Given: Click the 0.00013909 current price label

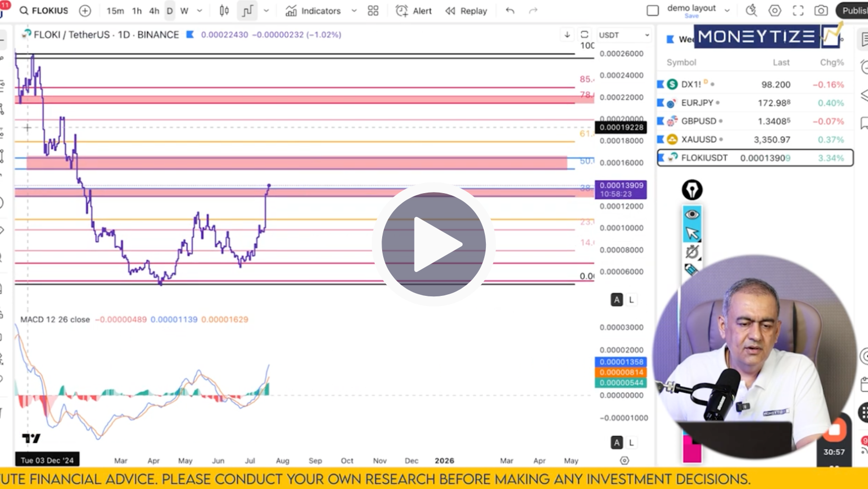Looking at the screenshot, I should [x=621, y=189].
